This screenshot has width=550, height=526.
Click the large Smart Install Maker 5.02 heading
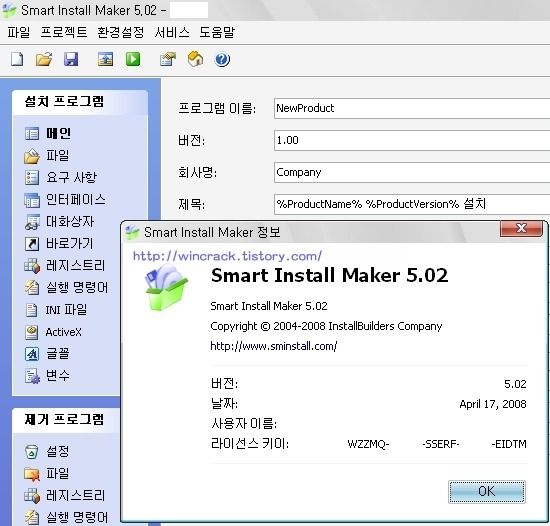(329, 275)
